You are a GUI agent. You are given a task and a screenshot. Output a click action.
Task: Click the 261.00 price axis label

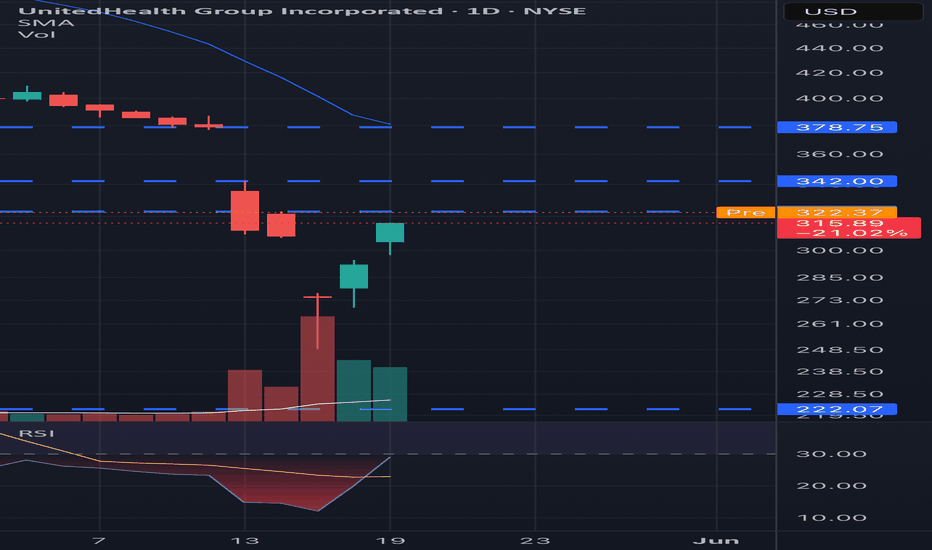tap(839, 324)
